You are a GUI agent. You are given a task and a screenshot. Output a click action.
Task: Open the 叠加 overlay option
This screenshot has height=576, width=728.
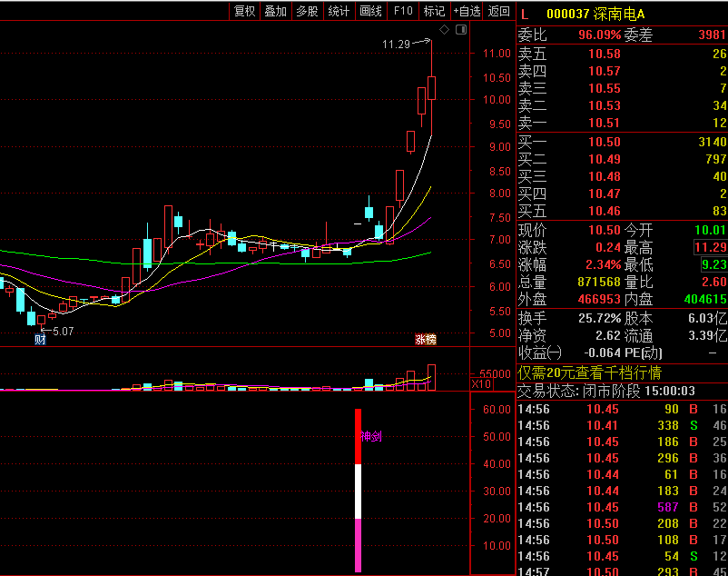pos(275,11)
